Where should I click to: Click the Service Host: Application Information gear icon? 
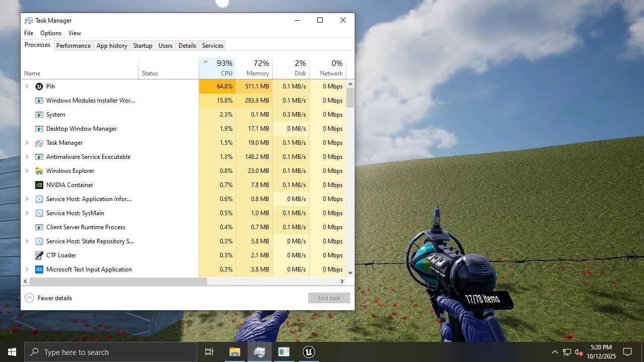(39, 199)
